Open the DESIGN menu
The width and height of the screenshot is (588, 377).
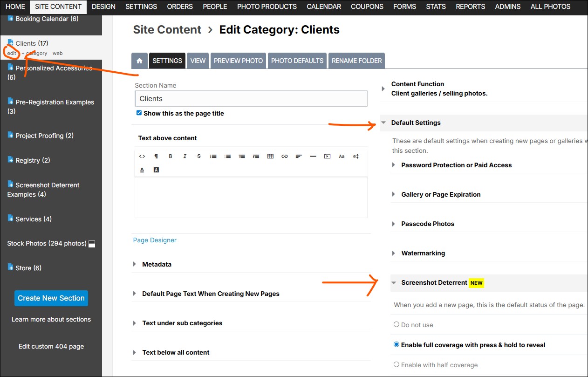[x=103, y=7]
